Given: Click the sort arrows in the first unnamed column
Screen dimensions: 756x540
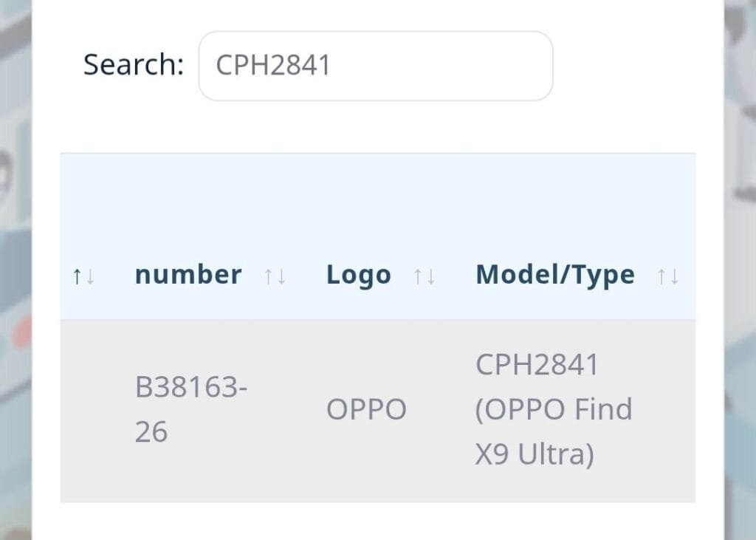Looking at the screenshot, I should tap(83, 276).
